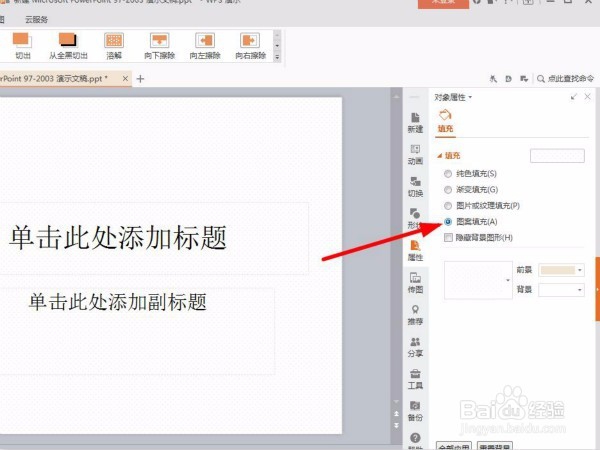Open the 前景 foreground color dropdown

(x=580, y=270)
